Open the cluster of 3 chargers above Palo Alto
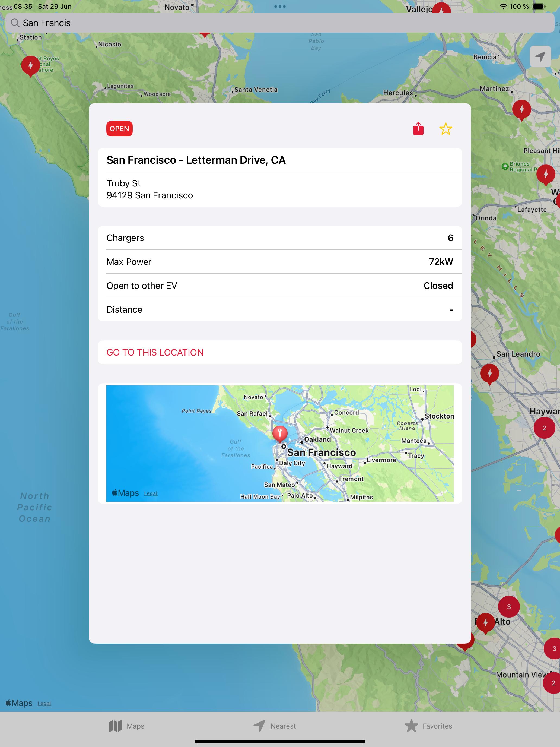The image size is (560, 747). coord(509,607)
